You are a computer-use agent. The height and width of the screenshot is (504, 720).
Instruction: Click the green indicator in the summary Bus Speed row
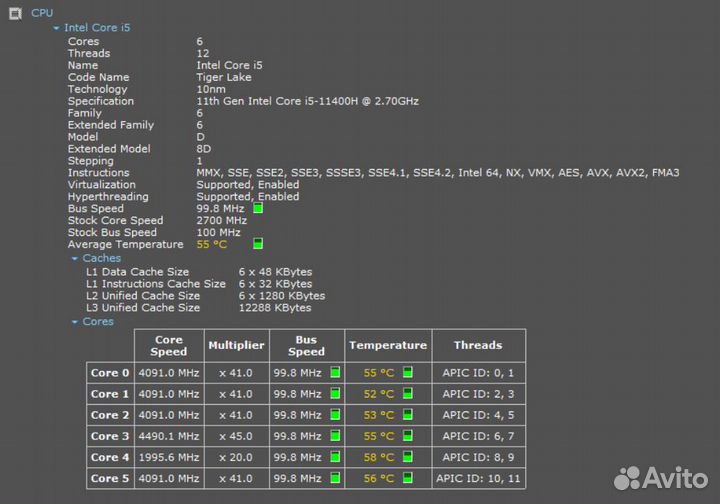(x=258, y=208)
